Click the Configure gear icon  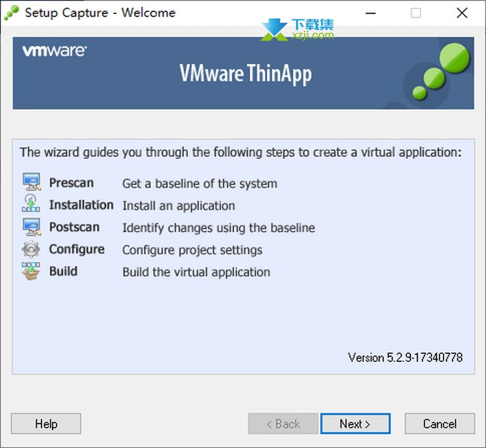(31, 249)
